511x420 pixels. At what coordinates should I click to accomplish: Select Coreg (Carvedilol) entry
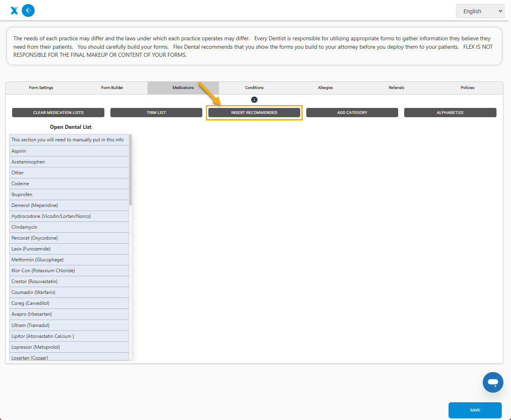point(69,303)
